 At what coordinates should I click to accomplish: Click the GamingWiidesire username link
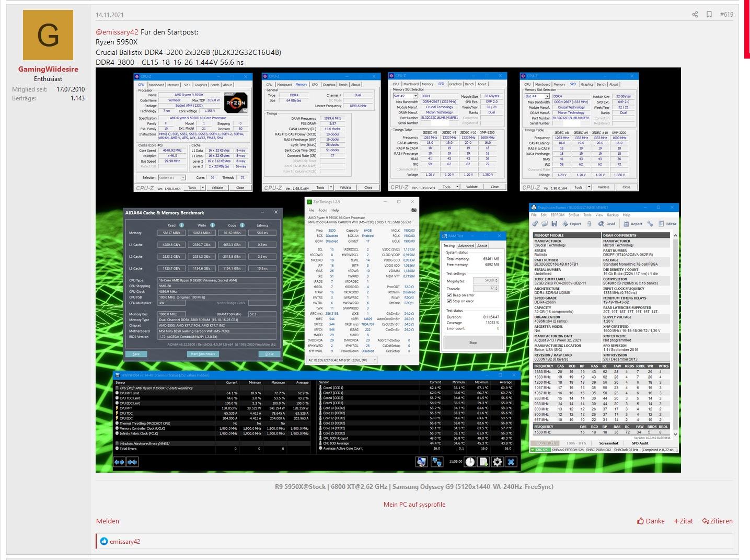coord(48,69)
